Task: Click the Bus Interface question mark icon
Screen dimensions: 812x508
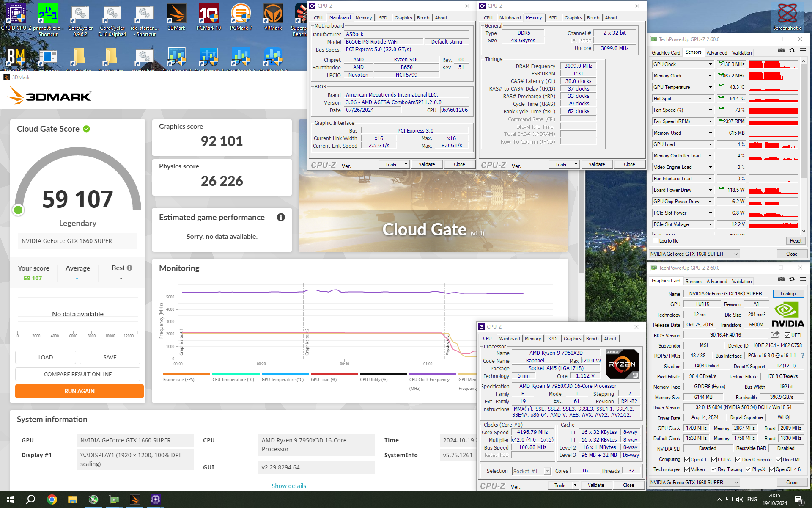Action: click(803, 356)
